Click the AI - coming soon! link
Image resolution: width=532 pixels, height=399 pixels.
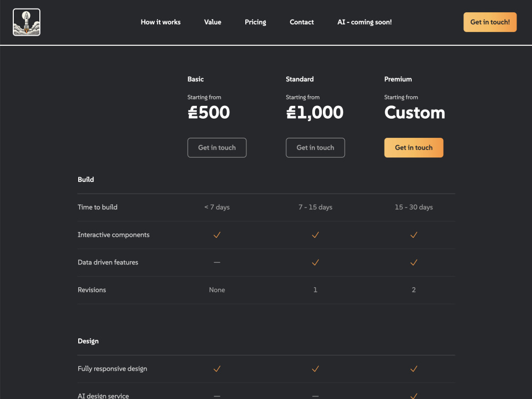tap(364, 22)
